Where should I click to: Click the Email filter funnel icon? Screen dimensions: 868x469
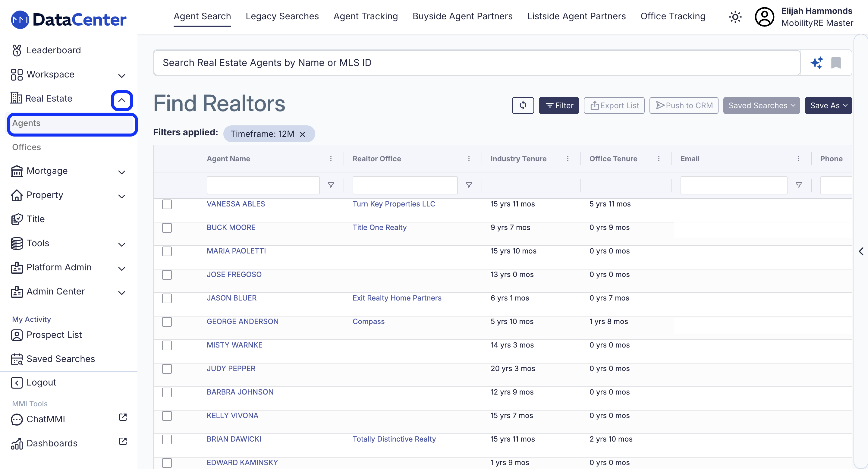(x=798, y=185)
